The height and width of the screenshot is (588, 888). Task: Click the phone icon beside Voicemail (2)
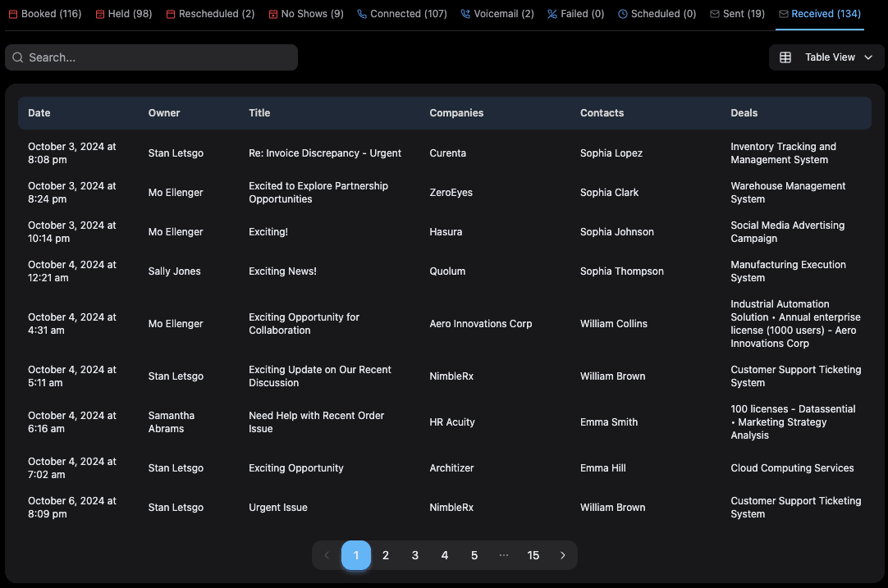click(465, 14)
